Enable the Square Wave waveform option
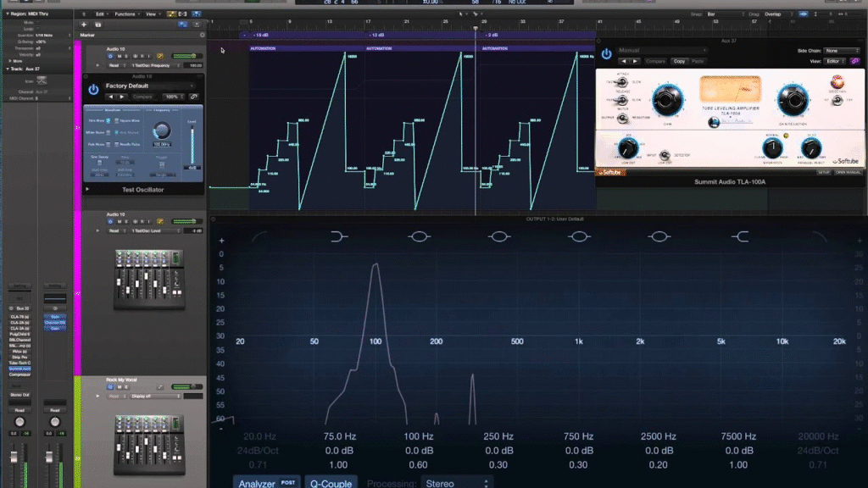 coord(117,121)
